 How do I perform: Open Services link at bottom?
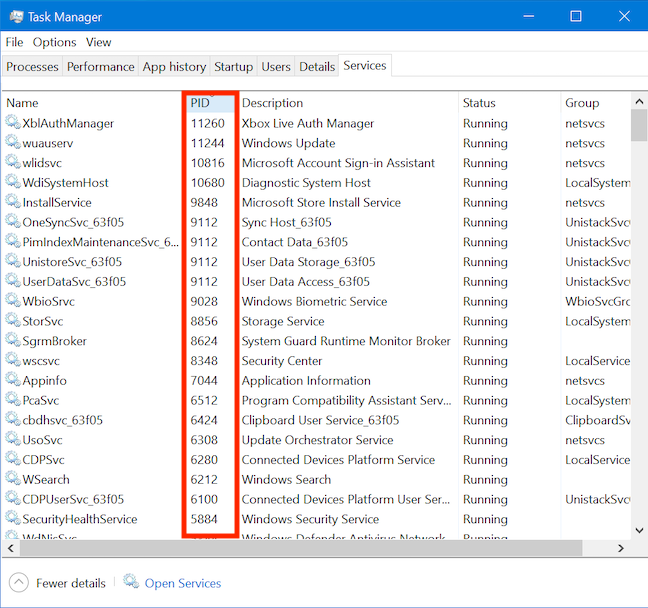[x=183, y=583]
